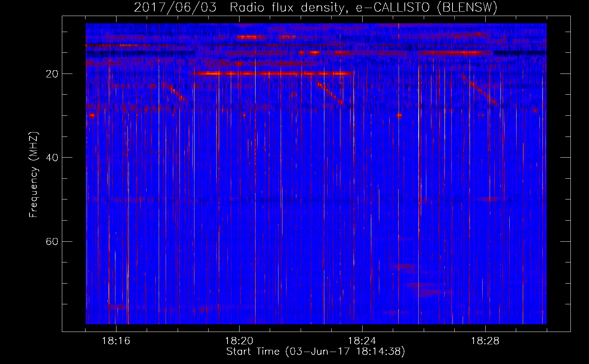The height and width of the screenshot is (364, 589).
Task: Click the 18:20 time tick label
Action: click(x=239, y=341)
